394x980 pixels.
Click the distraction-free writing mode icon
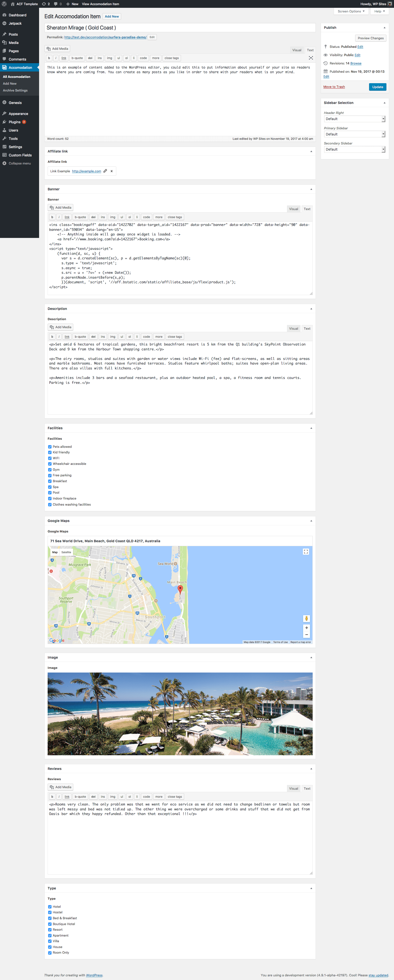coord(311,58)
